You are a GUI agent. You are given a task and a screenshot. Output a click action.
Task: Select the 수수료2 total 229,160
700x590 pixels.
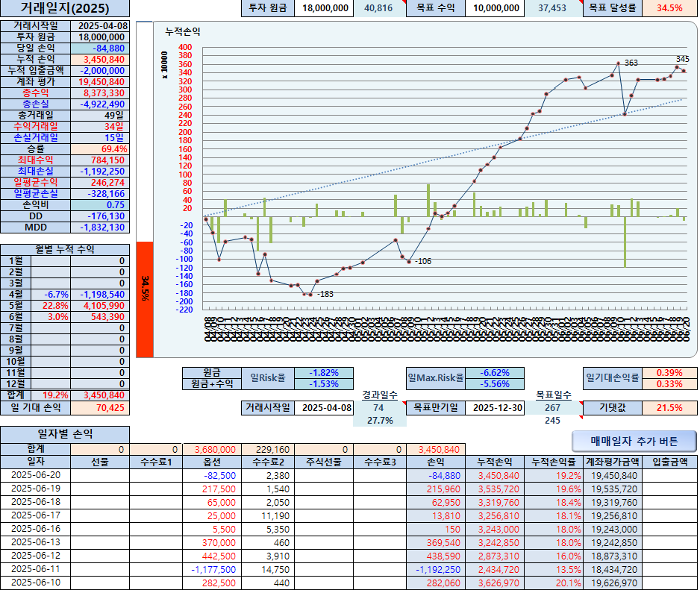click(x=268, y=450)
